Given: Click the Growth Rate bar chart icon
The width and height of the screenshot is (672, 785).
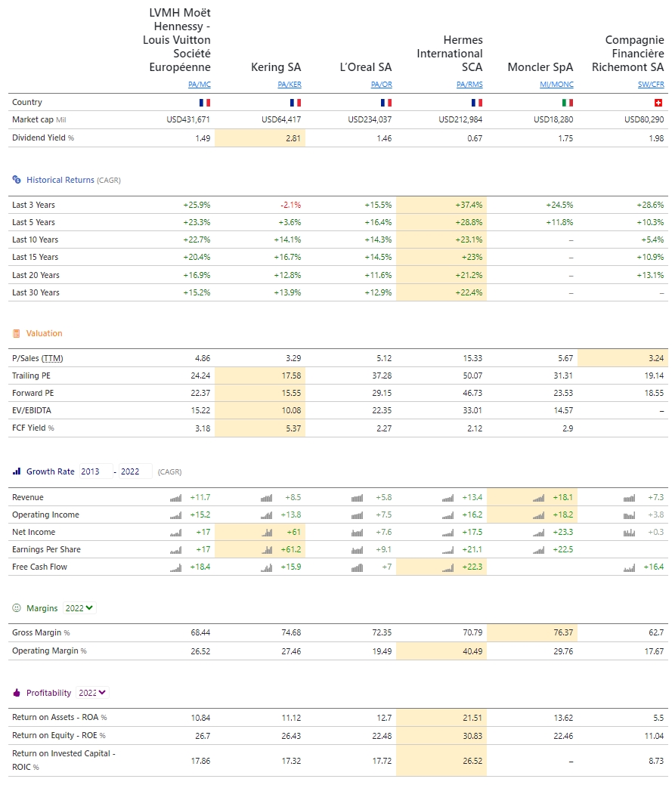Looking at the screenshot, I should pos(17,471).
